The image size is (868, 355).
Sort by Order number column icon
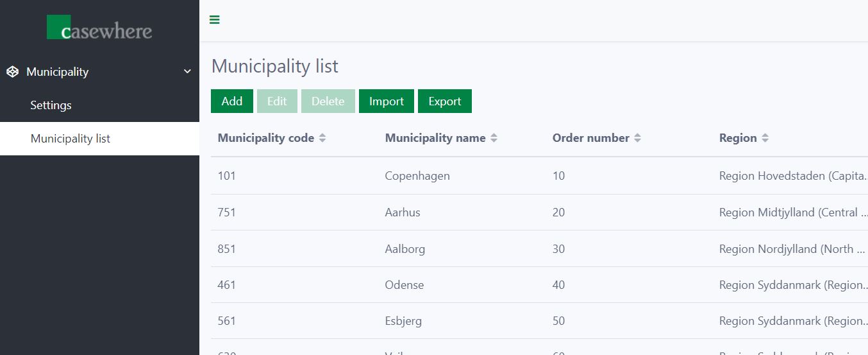click(637, 138)
